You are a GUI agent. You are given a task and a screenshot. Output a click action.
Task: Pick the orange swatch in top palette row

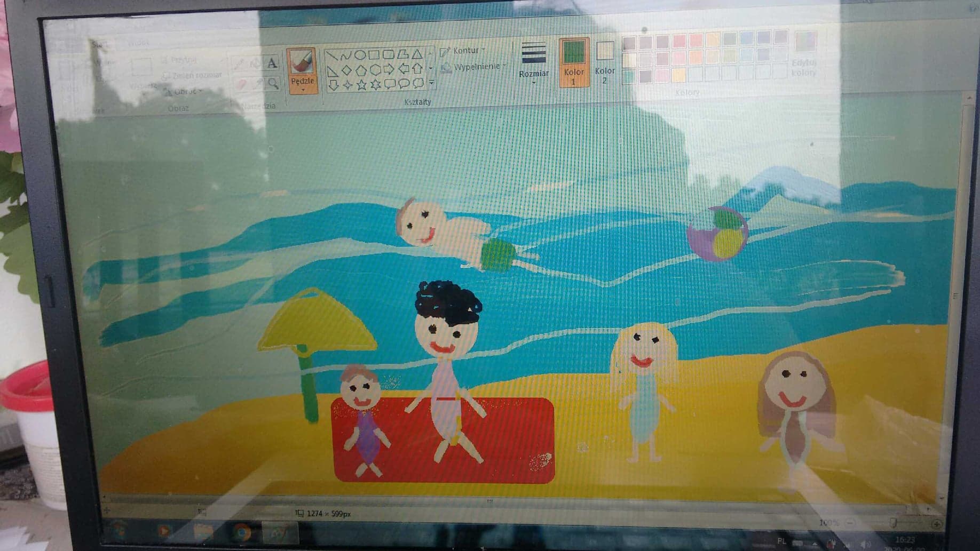[696, 40]
